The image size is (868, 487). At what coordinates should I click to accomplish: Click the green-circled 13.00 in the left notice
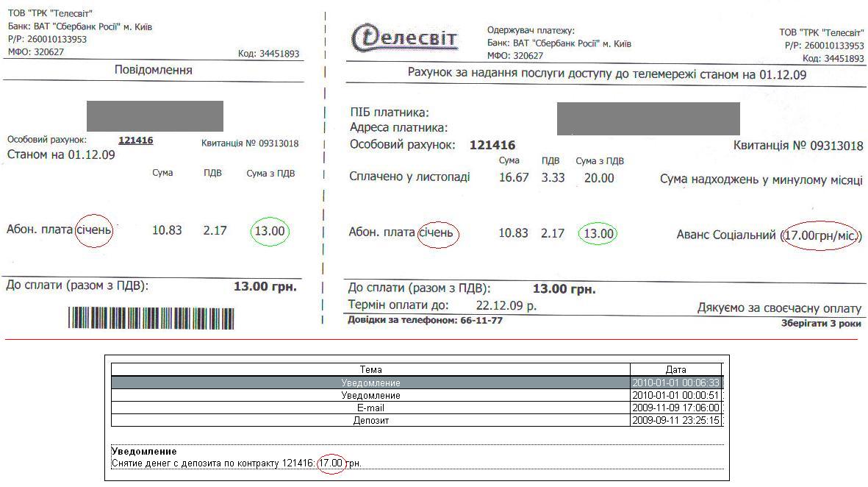click(x=269, y=231)
